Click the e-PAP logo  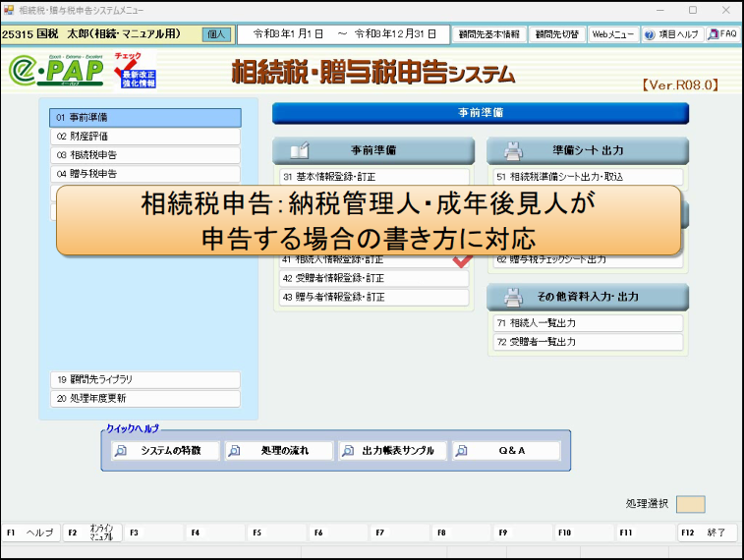click(56, 70)
